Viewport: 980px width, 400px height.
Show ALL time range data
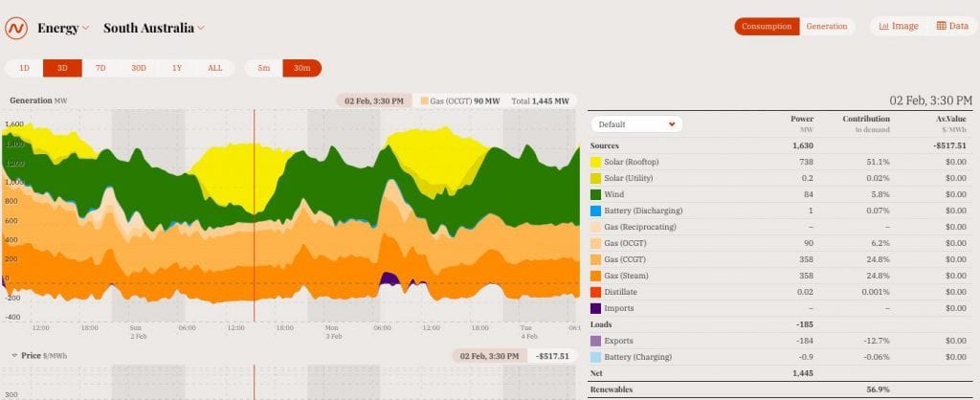coord(214,68)
